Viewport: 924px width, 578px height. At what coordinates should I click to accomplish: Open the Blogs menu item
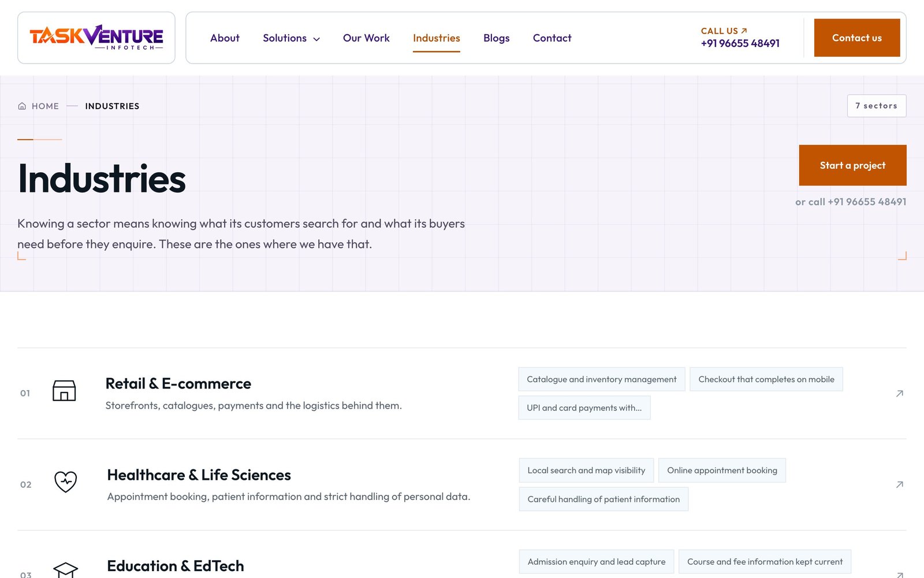496,38
